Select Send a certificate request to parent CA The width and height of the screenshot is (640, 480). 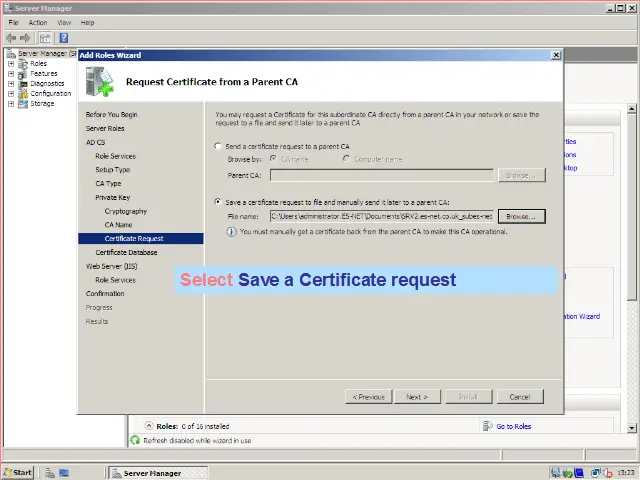[x=218, y=146]
